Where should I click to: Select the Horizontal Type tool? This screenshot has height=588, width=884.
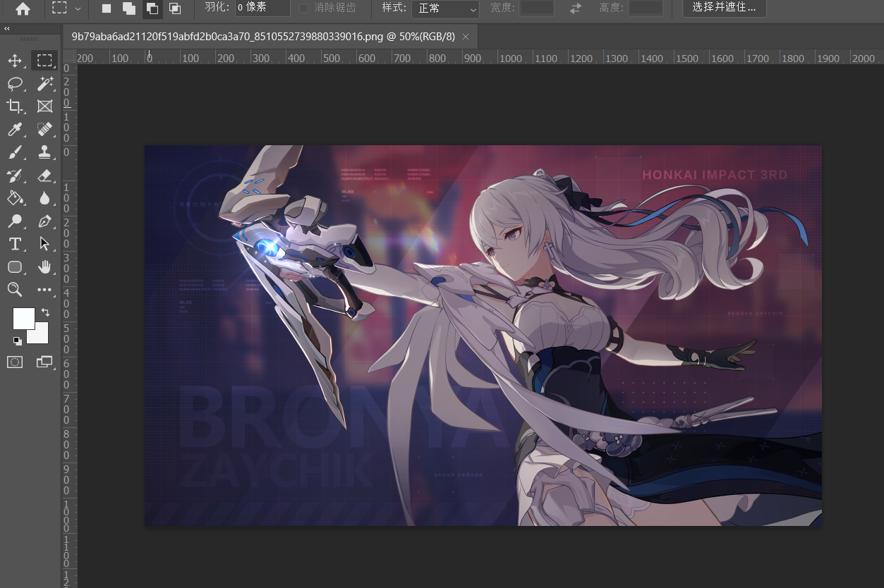15,244
